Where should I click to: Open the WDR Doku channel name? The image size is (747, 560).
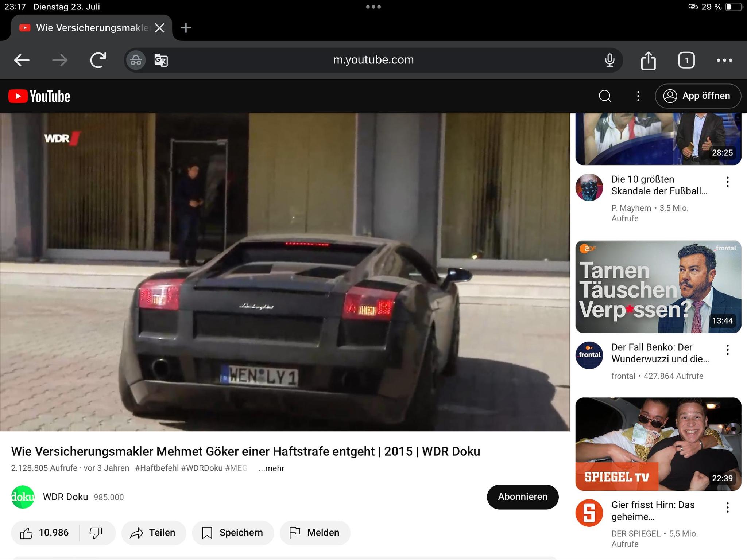[x=65, y=497]
